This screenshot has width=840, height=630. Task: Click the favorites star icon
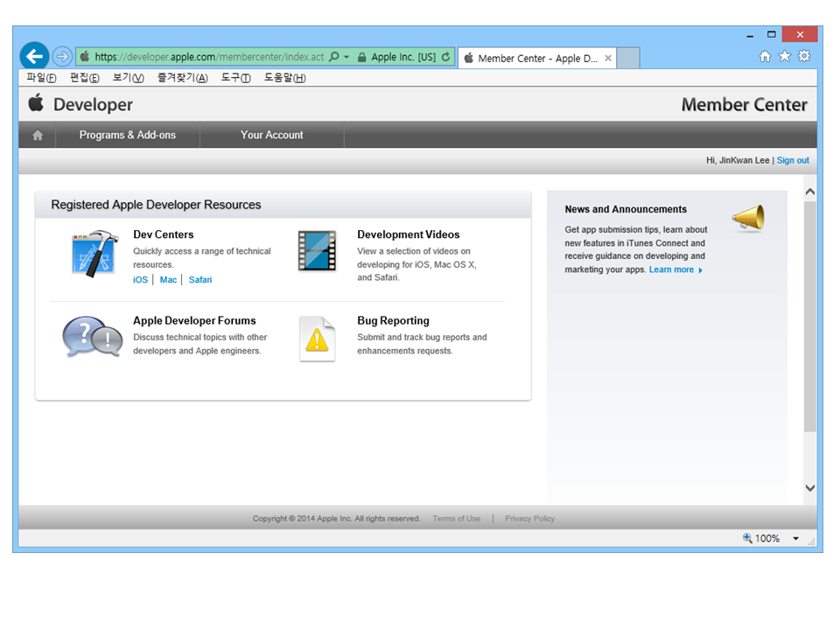click(x=785, y=56)
